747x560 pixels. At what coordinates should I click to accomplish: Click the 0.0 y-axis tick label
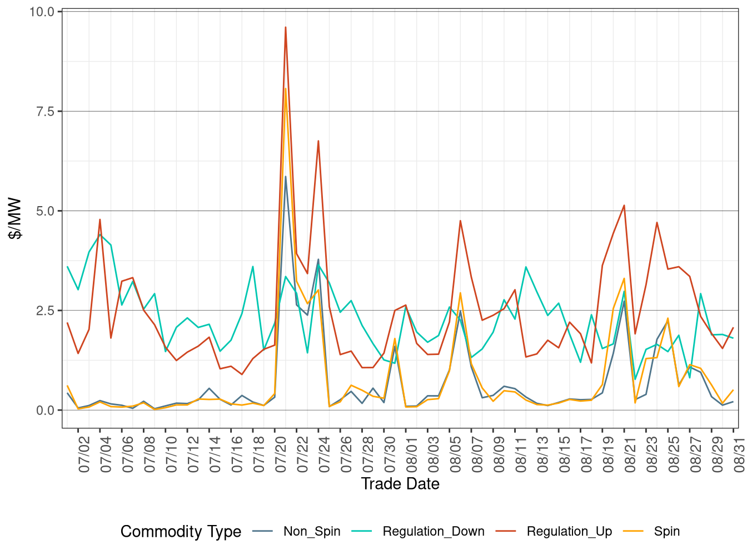coord(46,411)
